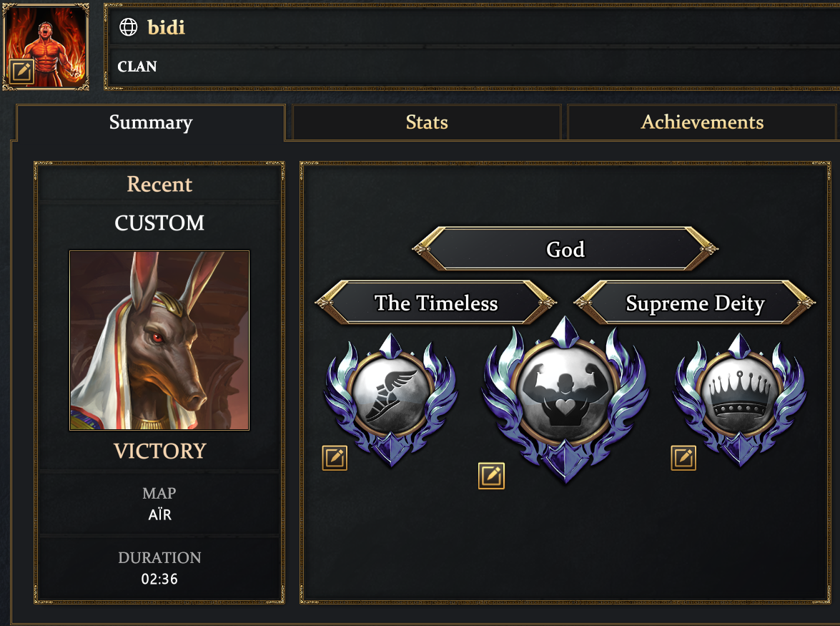Edit the winged shoe badge
840x626 pixels.
point(335,458)
